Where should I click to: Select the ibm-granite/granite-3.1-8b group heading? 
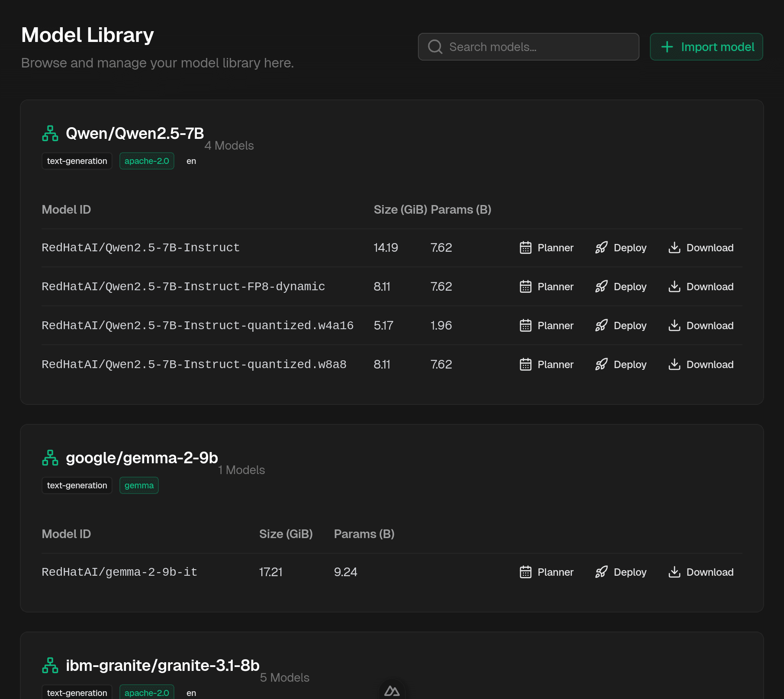point(163,665)
